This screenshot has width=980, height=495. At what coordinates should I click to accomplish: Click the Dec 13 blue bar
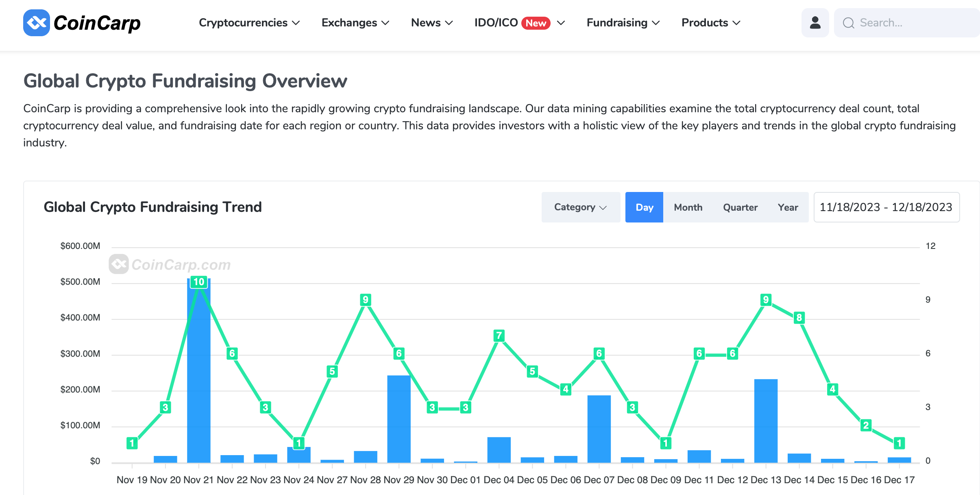(x=766, y=421)
